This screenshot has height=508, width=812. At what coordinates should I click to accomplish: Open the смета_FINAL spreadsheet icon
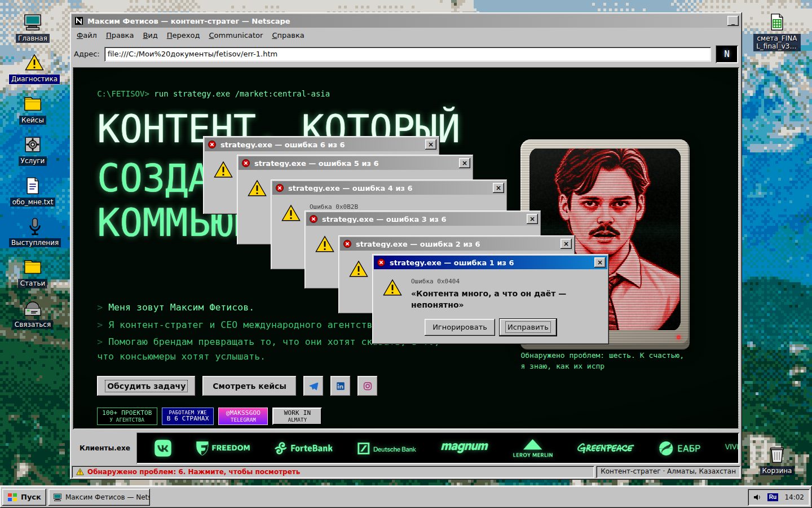[777, 32]
